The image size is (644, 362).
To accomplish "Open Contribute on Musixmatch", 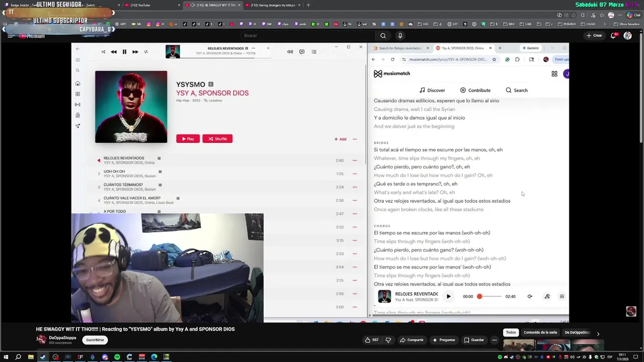I will click(475, 90).
